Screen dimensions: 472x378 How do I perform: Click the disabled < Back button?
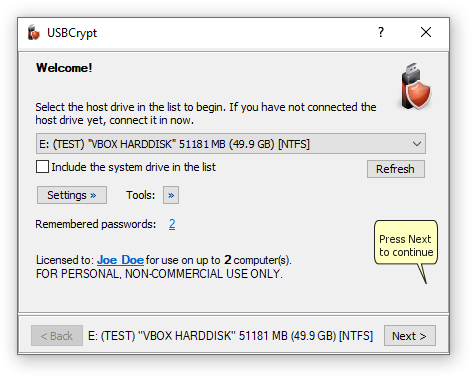57,336
